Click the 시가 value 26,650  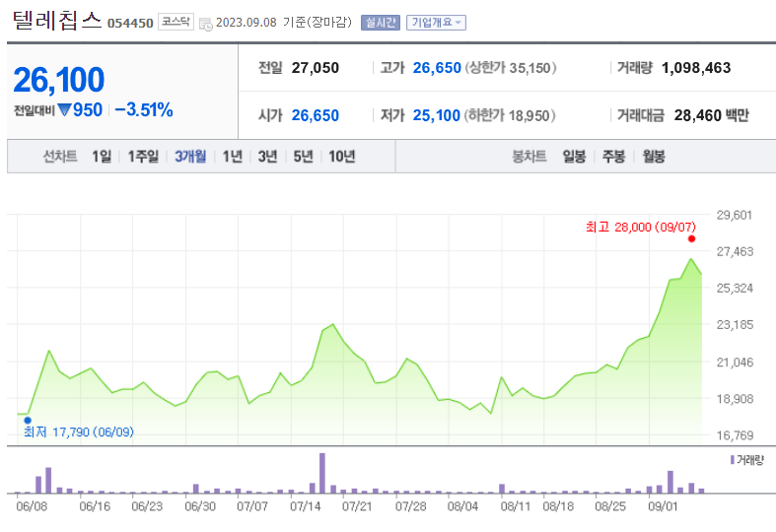(x=316, y=115)
